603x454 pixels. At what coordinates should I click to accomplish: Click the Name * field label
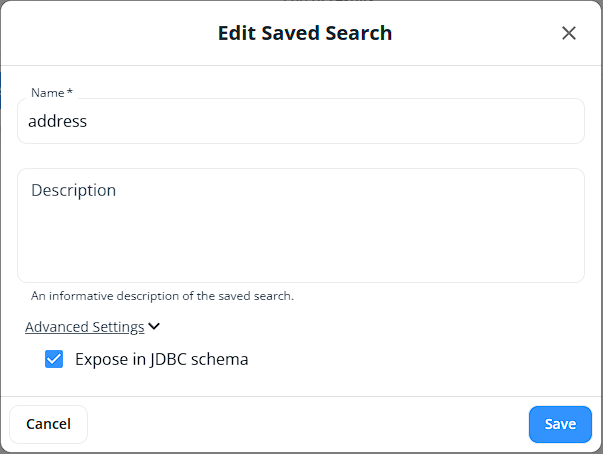[52, 93]
